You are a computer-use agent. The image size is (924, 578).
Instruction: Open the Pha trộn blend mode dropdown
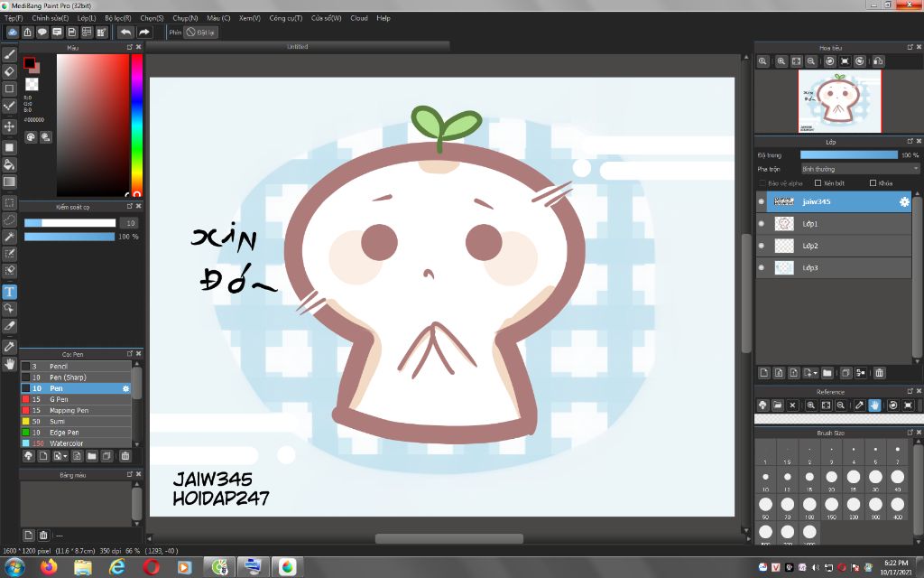tap(859, 169)
